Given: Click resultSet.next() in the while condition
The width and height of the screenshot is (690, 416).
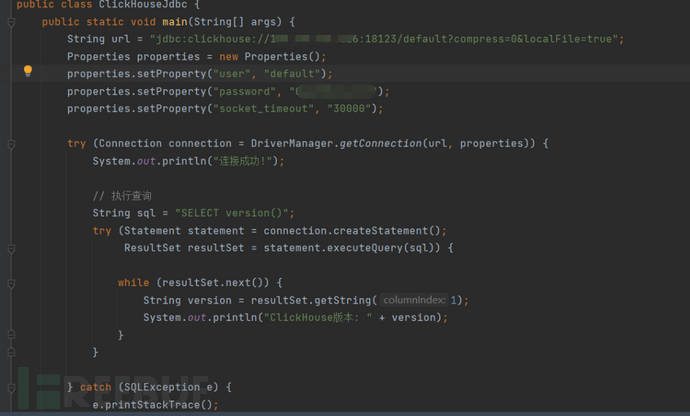Looking at the screenshot, I should 213,283.
